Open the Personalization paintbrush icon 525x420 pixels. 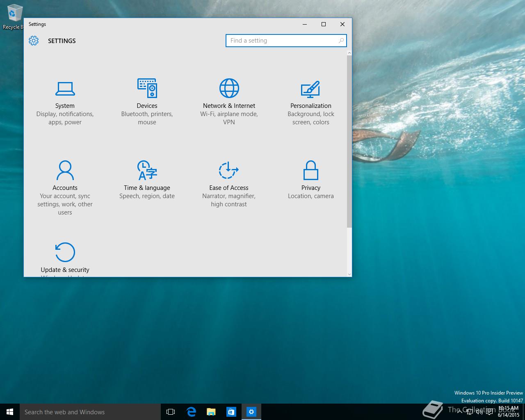(x=310, y=89)
